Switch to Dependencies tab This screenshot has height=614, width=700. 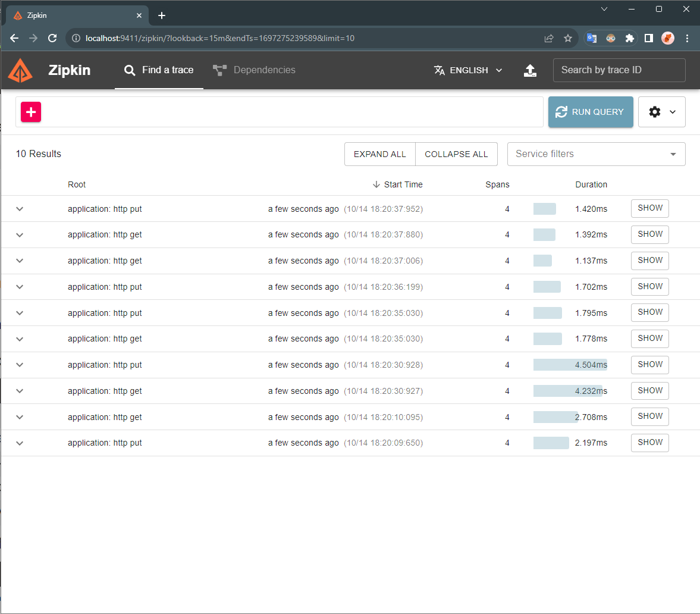[x=254, y=70]
